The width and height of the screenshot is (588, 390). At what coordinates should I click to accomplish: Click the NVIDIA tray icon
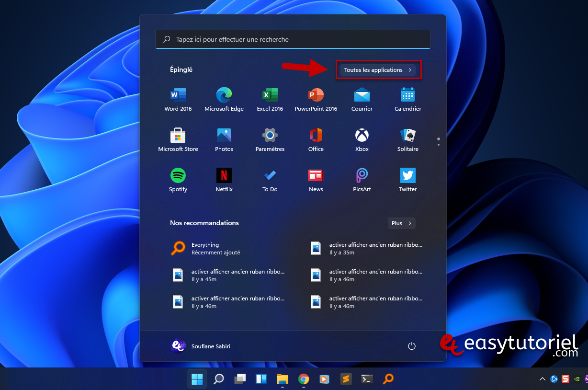(577, 379)
